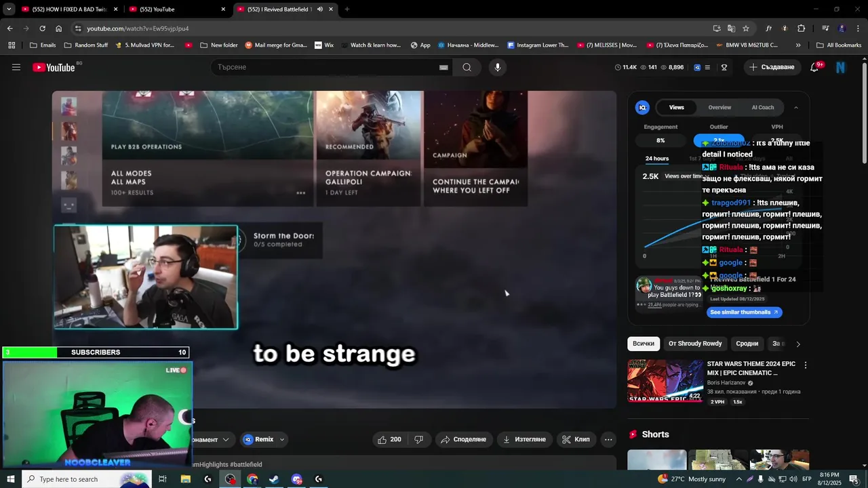Click the Windows taskbar search box
The height and width of the screenshot is (488, 868).
coord(87,479)
